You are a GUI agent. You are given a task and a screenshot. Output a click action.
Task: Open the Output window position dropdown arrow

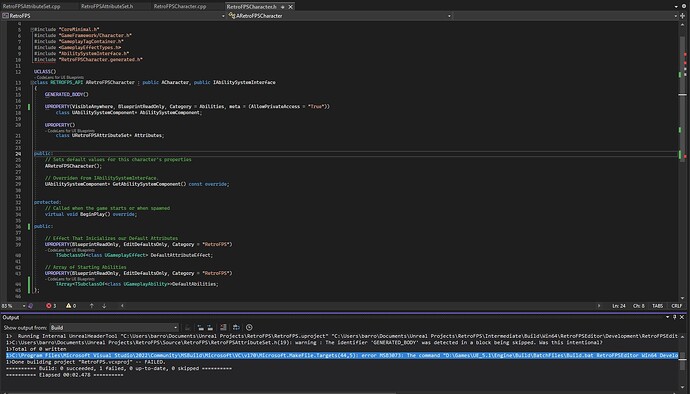pos(667,317)
